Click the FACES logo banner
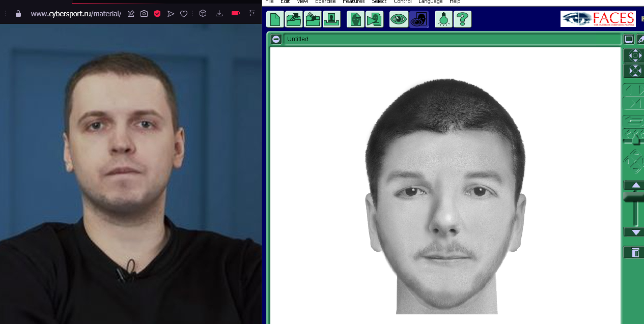 598,19
